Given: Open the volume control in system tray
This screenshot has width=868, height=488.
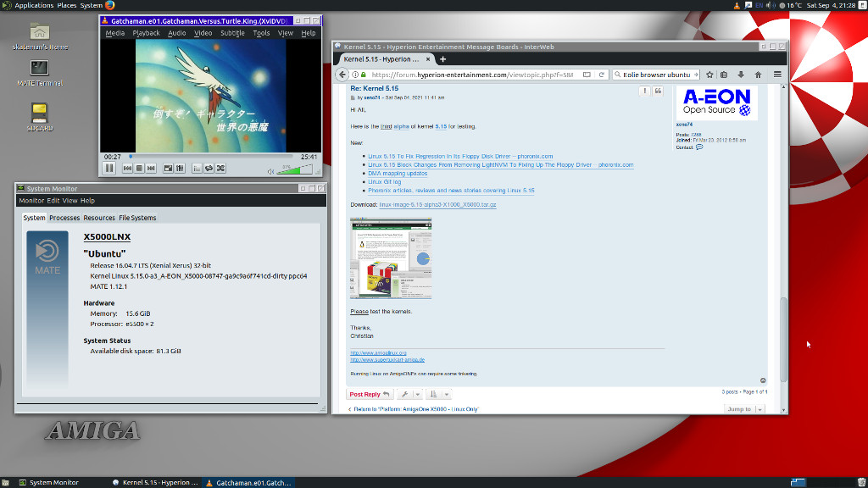Looking at the screenshot, I should [770, 6].
